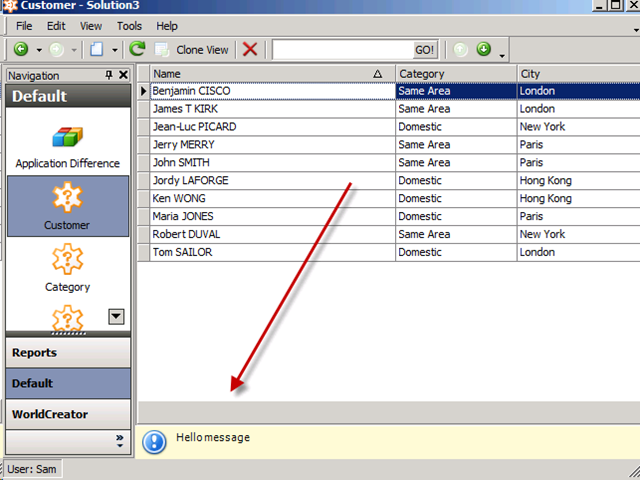This screenshot has width=640, height=480.
Task: Open the File menu
Action: pyautogui.click(x=24, y=26)
